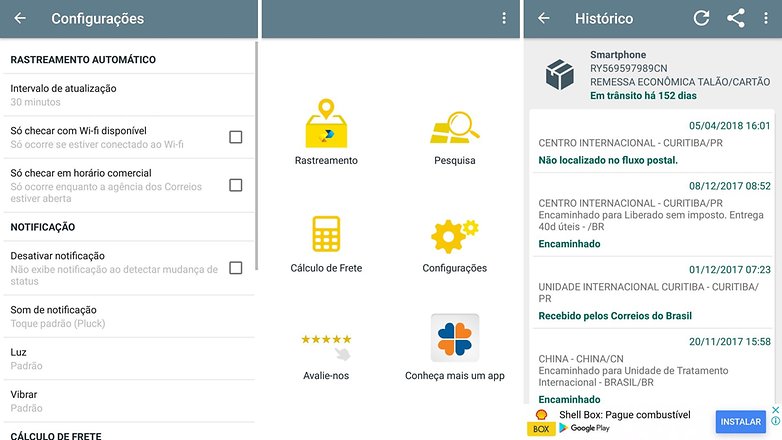782x440 pixels.
Task: Tap the Conheça mais um app label
Action: click(454, 376)
